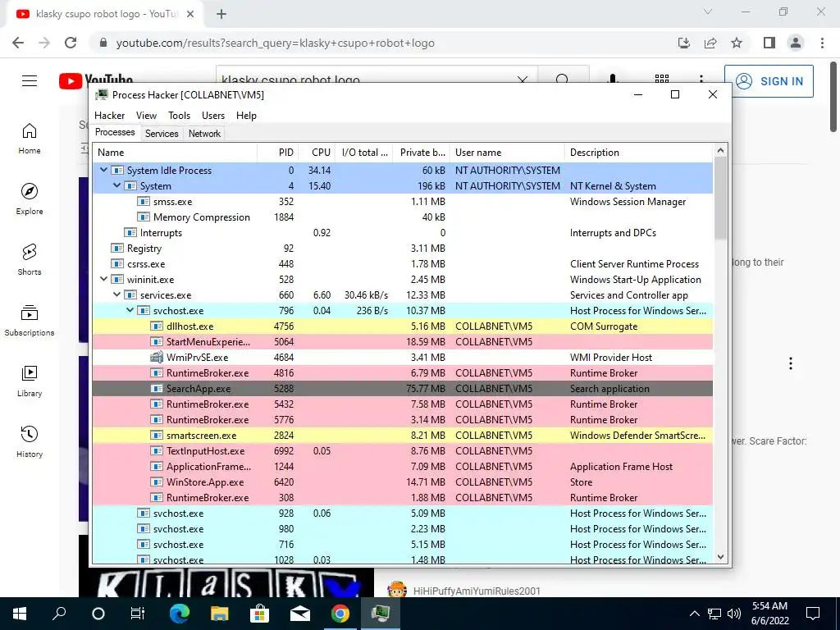
Task: Click YouTube page scrollbar thumb
Action: (833, 95)
